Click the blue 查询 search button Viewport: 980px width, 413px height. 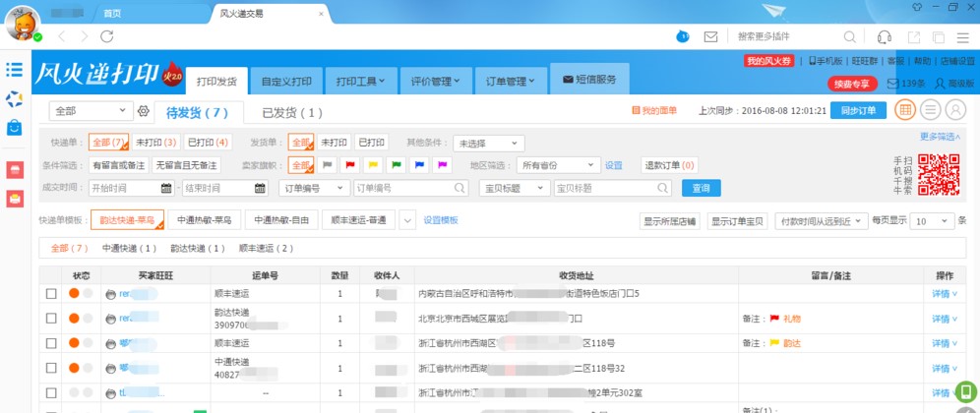coord(701,188)
